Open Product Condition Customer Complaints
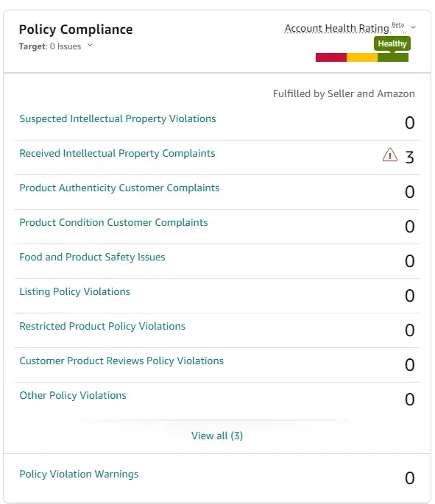The height and width of the screenshot is (504, 435). point(113,222)
